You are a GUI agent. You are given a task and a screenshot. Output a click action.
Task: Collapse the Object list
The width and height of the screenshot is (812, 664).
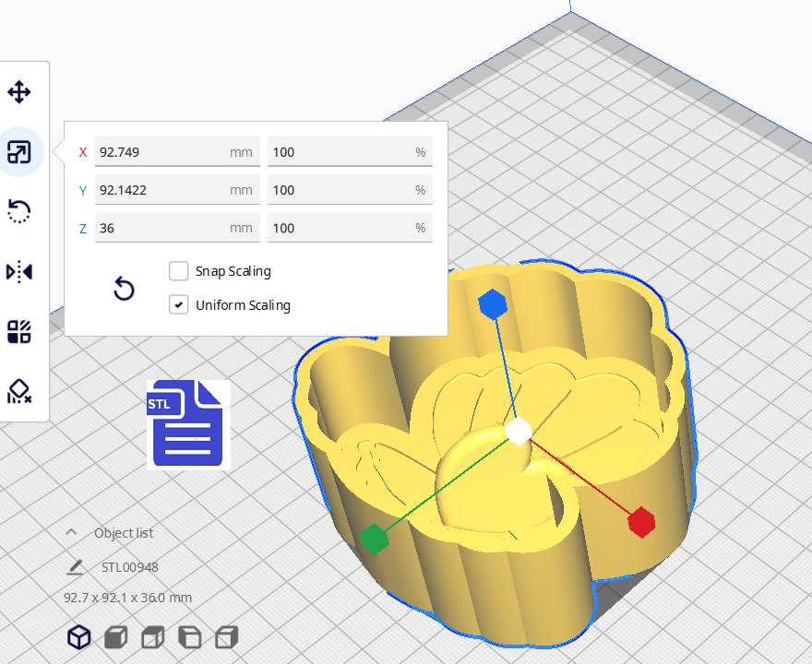click(x=71, y=533)
